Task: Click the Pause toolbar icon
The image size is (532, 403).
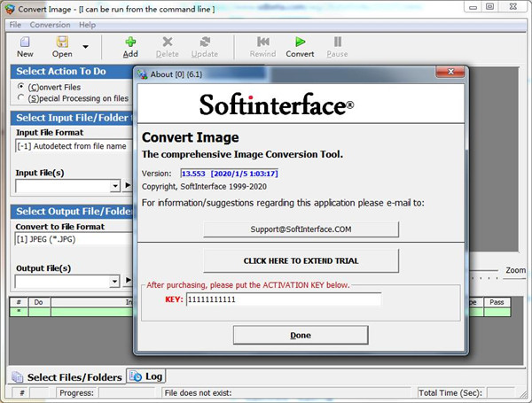Action: 337,42
